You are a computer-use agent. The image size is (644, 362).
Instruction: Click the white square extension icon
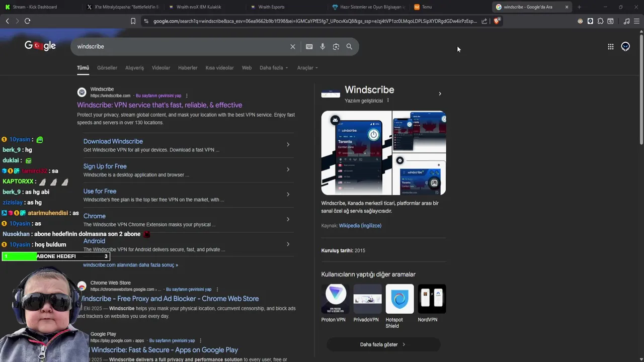(590, 21)
